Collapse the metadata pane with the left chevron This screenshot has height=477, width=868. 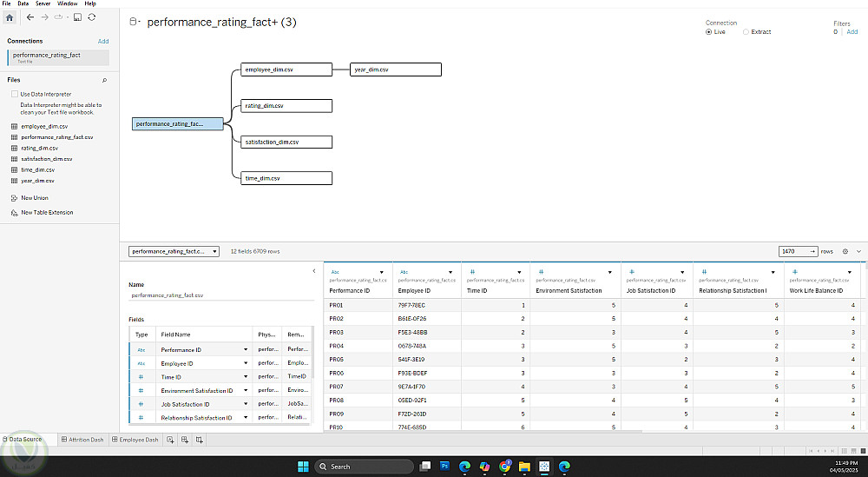coord(314,271)
